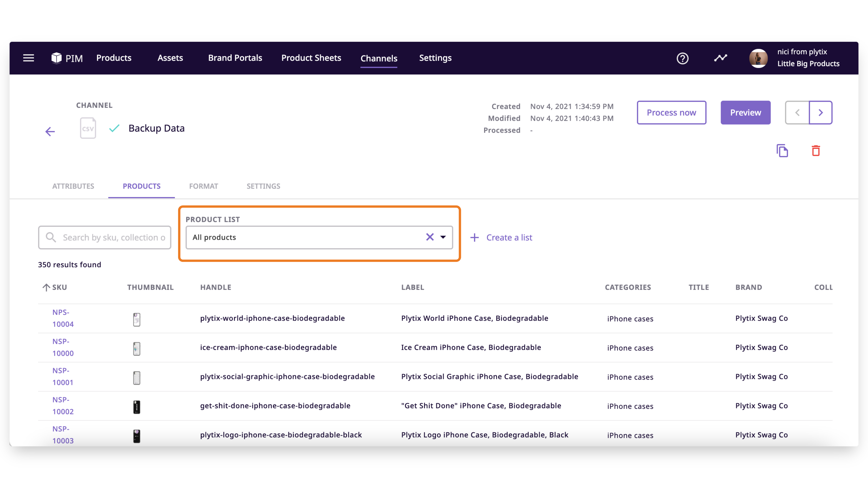Go back using the left arrow
Image resolution: width=868 pixels, height=488 pixels.
pyautogui.click(x=50, y=131)
